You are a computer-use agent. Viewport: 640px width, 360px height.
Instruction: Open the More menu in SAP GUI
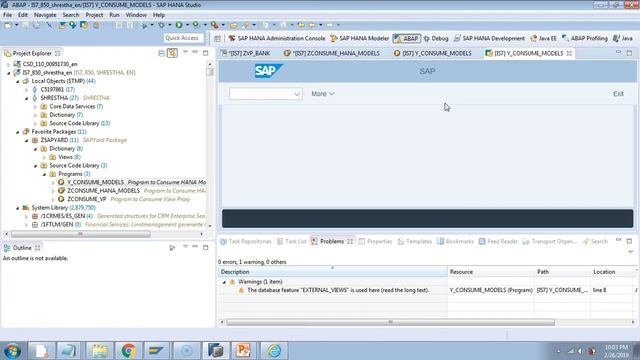[323, 94]
